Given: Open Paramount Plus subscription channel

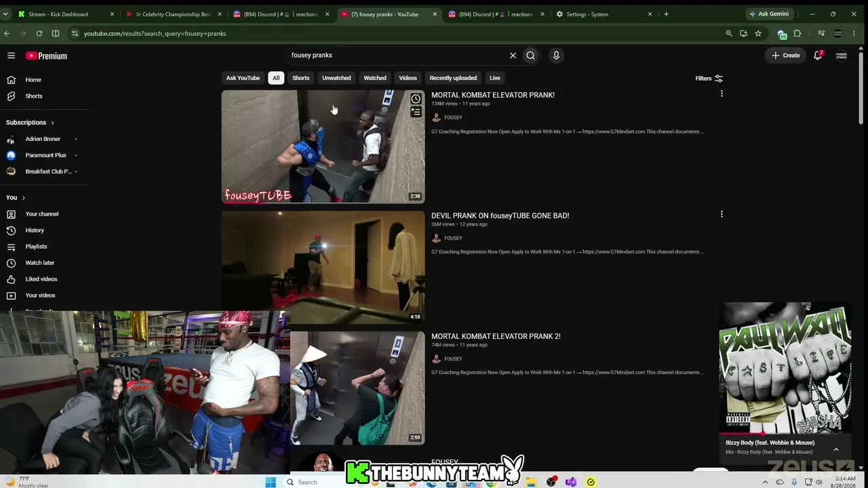Looking at the screenshot, I should (x=45, y=155).
